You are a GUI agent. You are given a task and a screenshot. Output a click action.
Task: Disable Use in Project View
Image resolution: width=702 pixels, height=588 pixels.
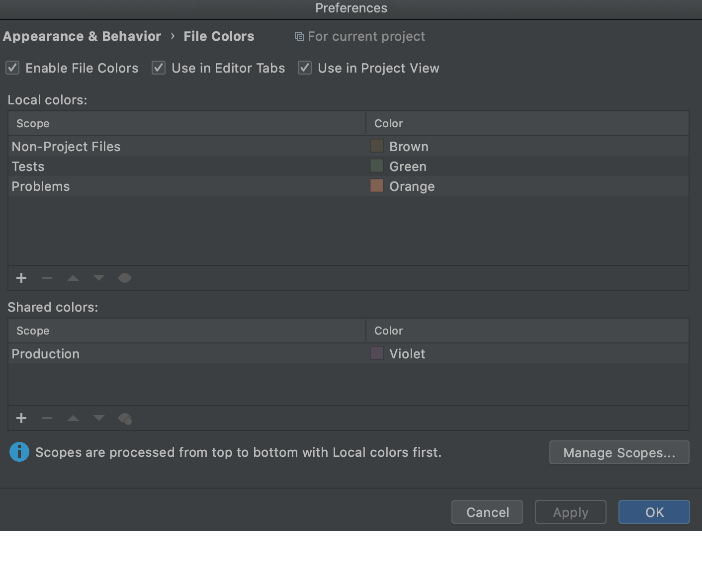[304, 68]
